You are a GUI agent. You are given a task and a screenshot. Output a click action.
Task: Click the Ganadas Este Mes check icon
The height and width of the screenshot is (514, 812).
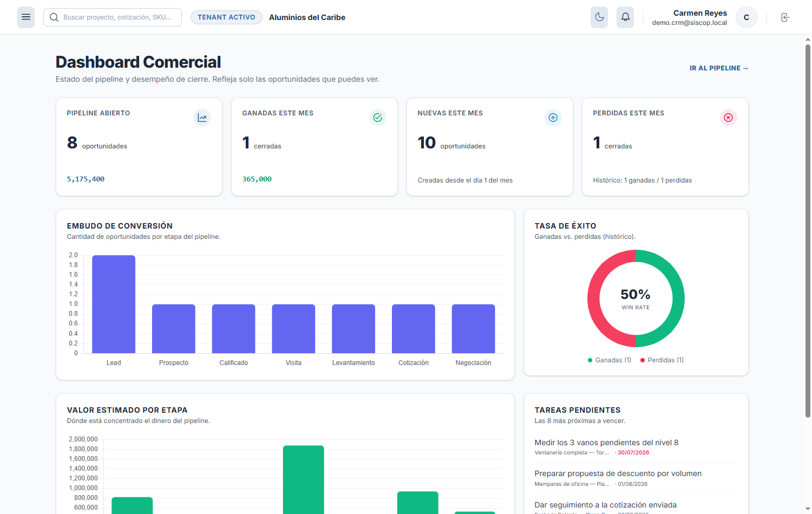tap(378, 118)
